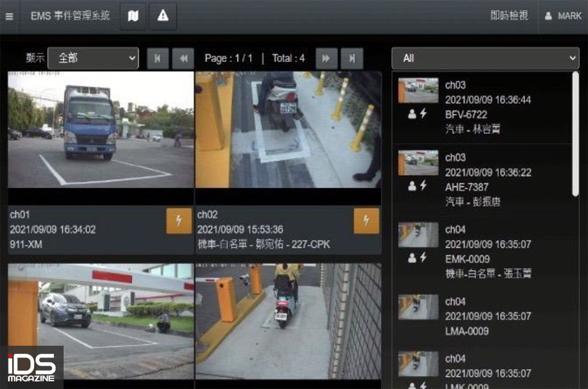Click plate text AHE-7387
Image resolution: width=588 pixels, height=389 pixels.
tap(467, 187)
